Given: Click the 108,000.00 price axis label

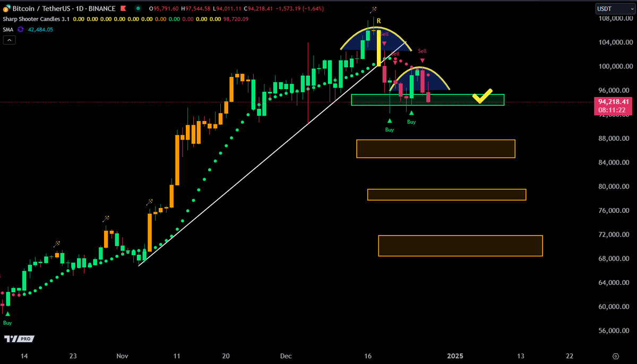Looking at the screenshot, I should pyautogui.click(x=616, y=18).
